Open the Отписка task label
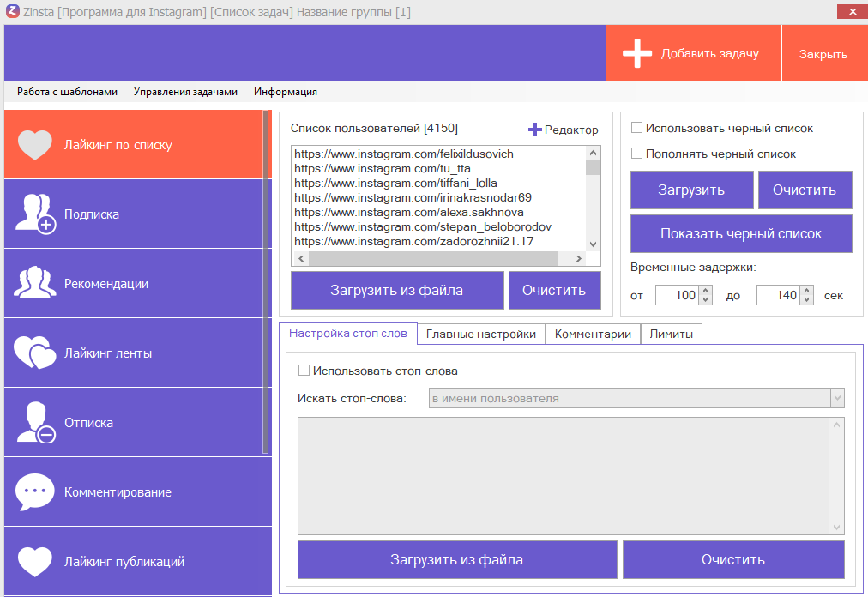 tap(88, 423)
